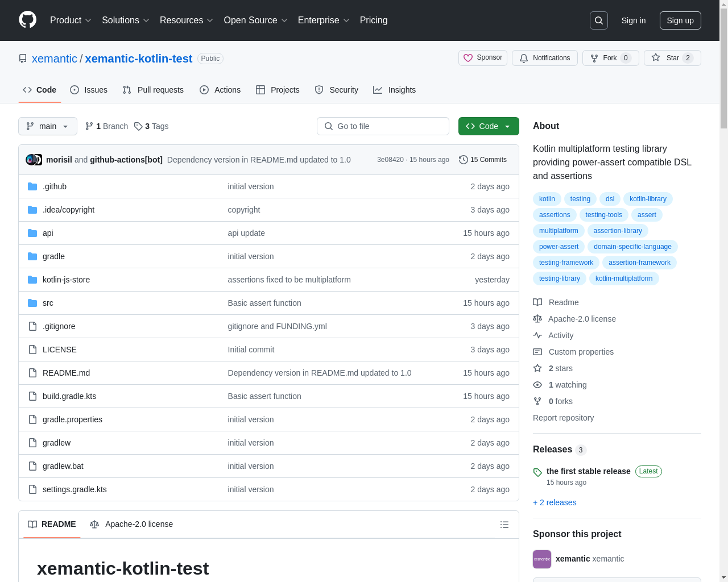The height and width of the screenshot is (582, 728).
Task: Open the + 2 releases link
Action: tap(555, 502)
